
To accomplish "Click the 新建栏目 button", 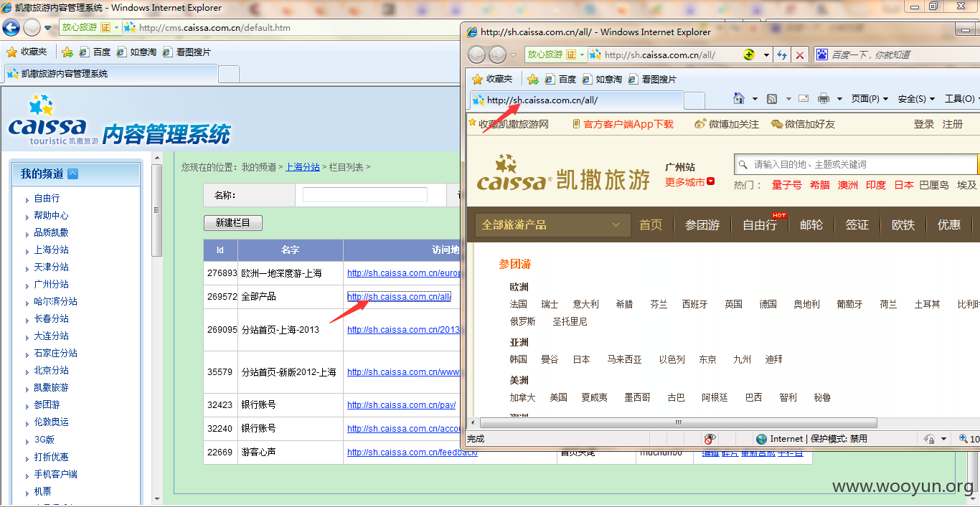I will point(233,223).
